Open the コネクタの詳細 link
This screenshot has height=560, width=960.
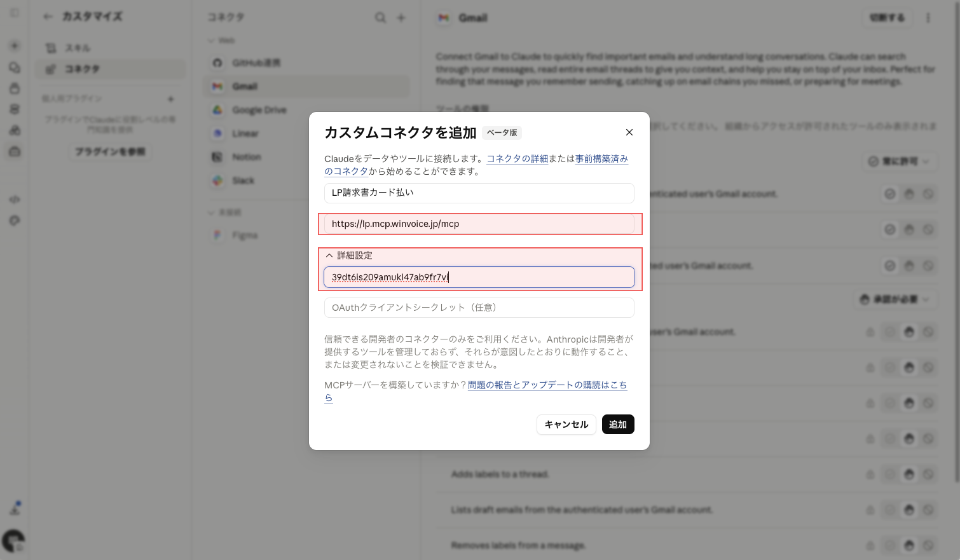click(518, 159)
